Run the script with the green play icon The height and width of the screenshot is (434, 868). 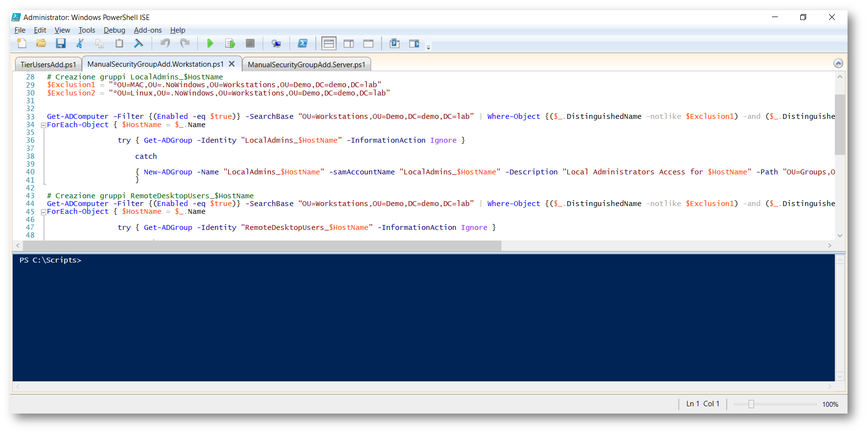pos(210,44)
